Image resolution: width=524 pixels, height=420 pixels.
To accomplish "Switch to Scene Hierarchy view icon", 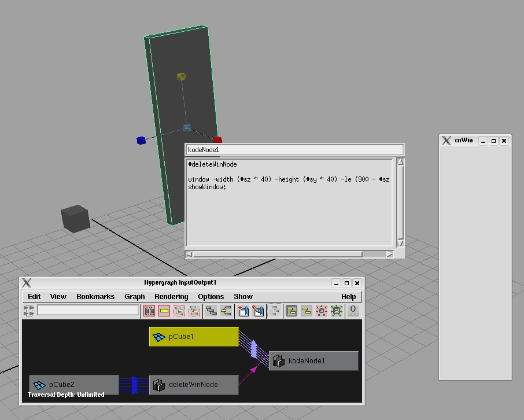I will click(x=211, y=311).
